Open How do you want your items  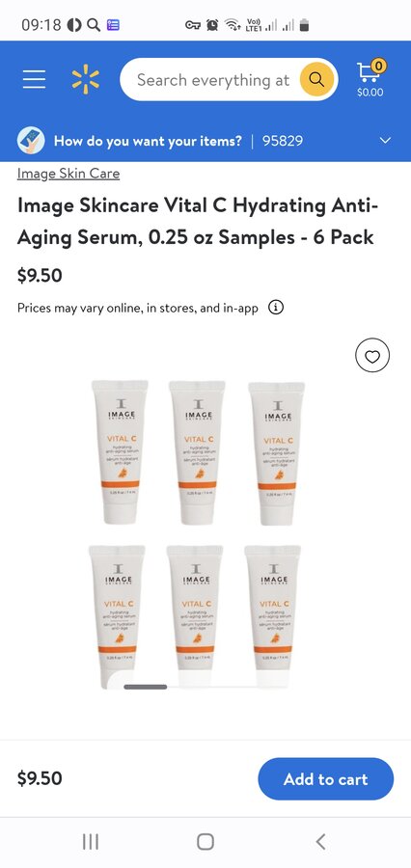pyautogui.click(x=148, y=141)
